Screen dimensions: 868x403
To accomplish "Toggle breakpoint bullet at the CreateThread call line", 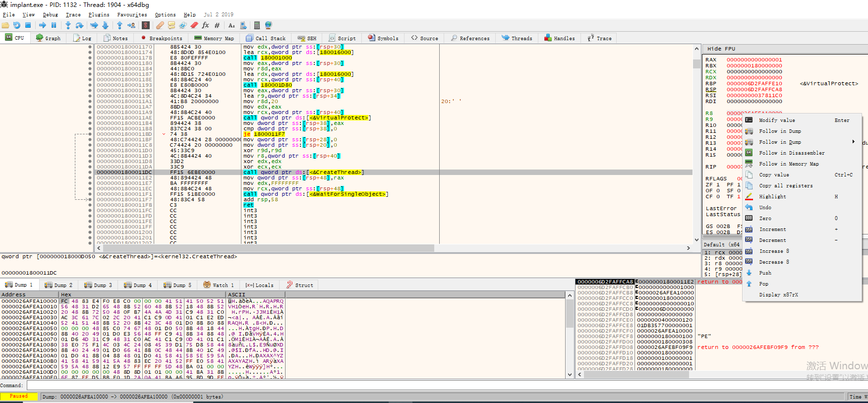I will pyautogui.click(x=90, y=173).
